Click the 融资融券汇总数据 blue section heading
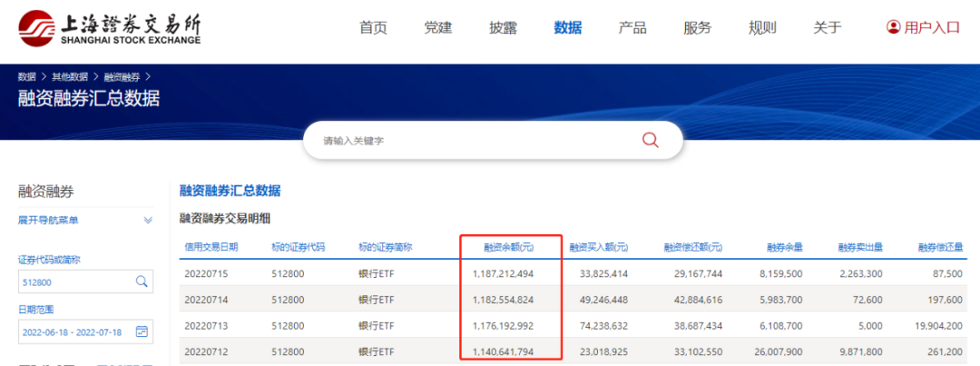 pyautogui.click(x=230, y=191)
